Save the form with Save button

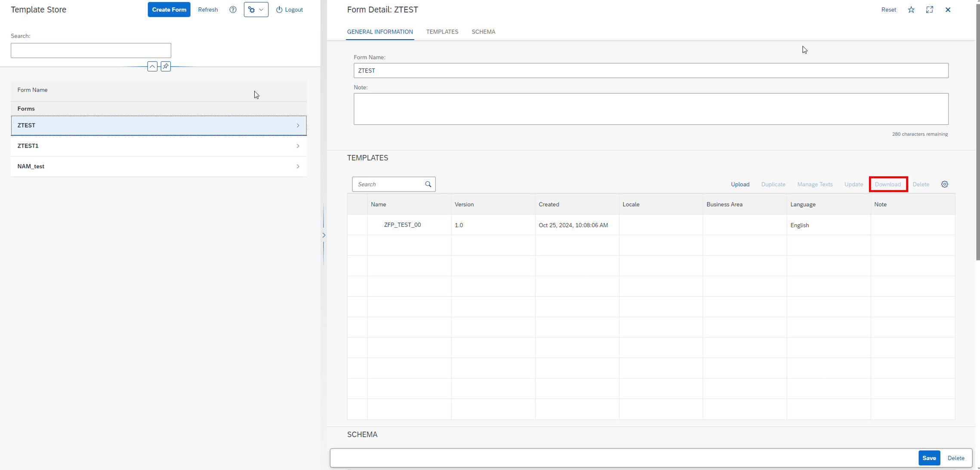(x=929, y=458)
